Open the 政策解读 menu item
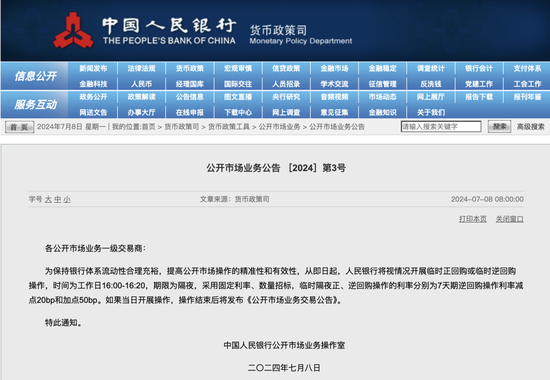Screen dimensions: 550x380 point(141,97)
